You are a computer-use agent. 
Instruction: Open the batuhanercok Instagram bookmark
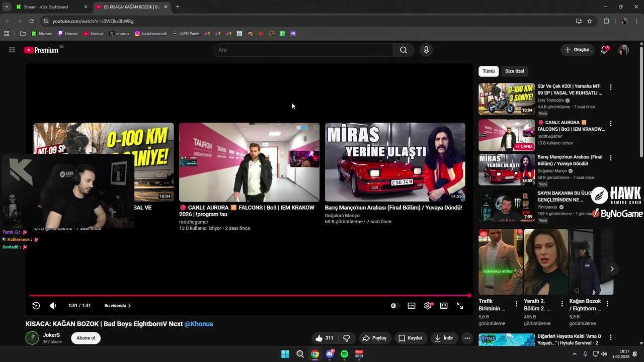coord(150,34)
